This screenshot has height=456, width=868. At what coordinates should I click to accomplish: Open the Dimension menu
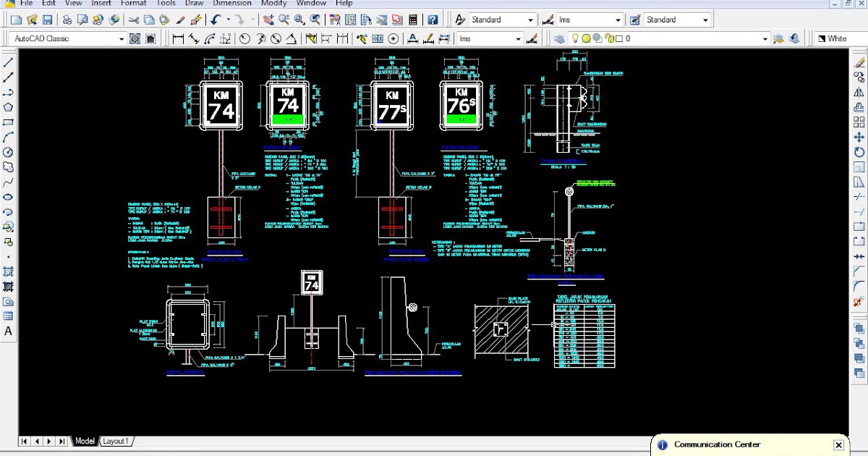pyautogui.click(x=232, y=3)
